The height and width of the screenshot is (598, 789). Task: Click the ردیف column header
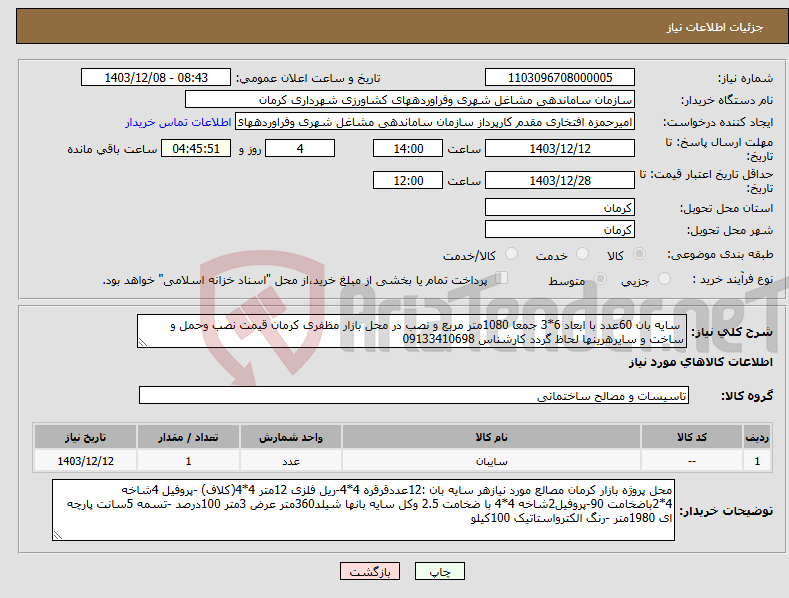coord(757,437)
